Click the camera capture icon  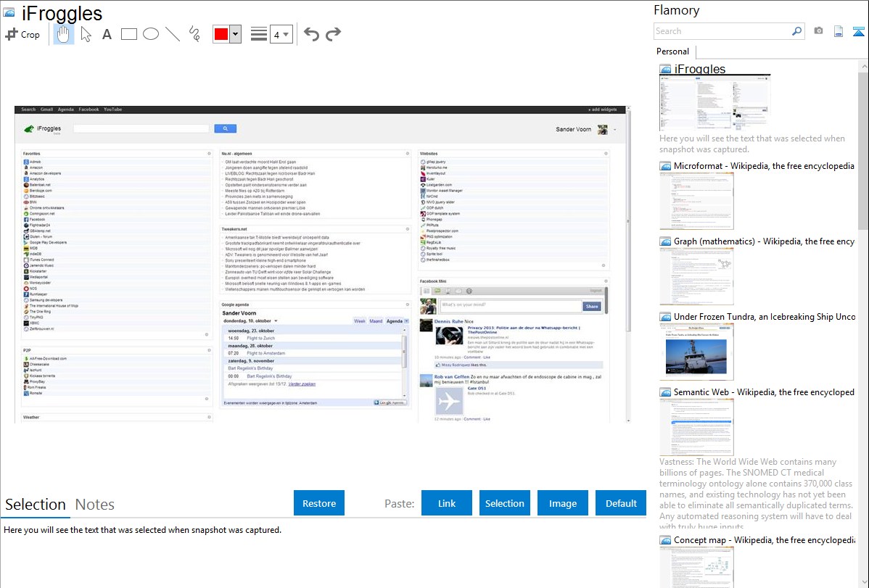pyautogui.click(x=818, y=31)
